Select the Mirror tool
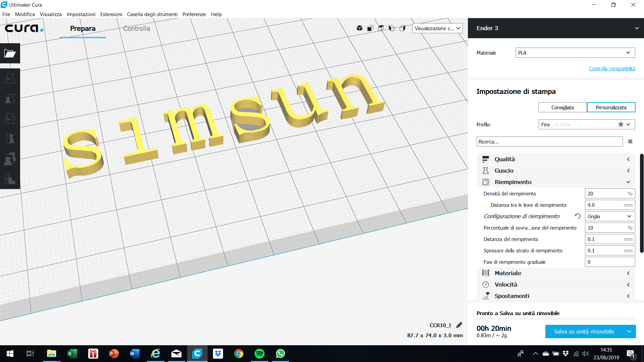The height and width of the screenshot is (362, 644). [10, 138]
